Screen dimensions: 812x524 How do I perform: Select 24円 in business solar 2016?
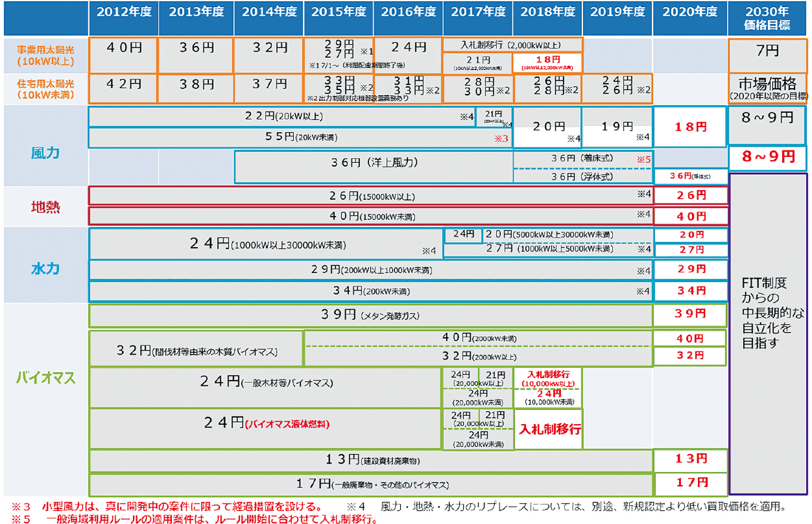[408, 55]
